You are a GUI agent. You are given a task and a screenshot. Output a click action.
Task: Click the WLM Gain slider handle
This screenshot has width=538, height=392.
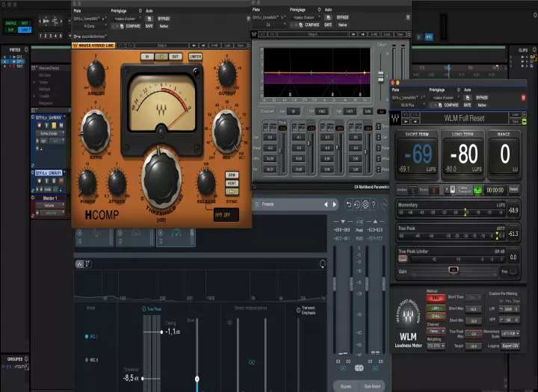pyautogui.click(x=454, y=270)
